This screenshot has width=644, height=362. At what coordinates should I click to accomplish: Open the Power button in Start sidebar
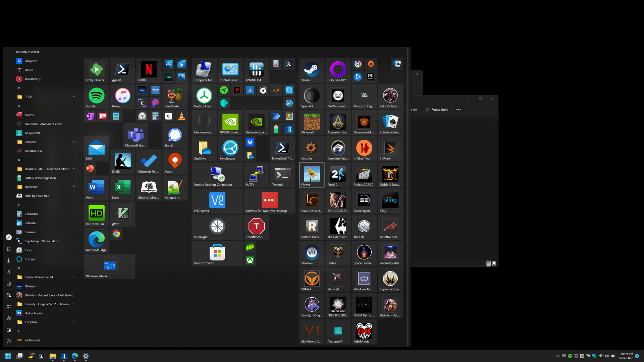[x=9, y=341]
